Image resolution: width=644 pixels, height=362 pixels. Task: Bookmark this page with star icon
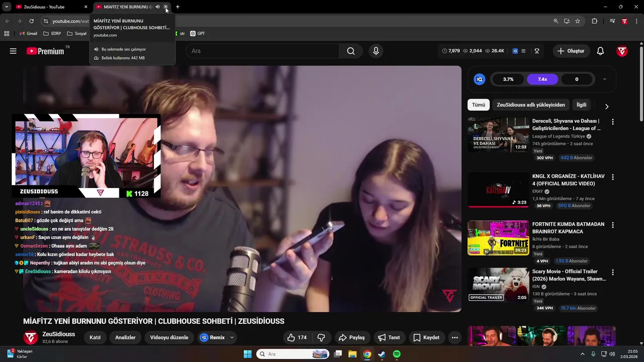point(577,21)
